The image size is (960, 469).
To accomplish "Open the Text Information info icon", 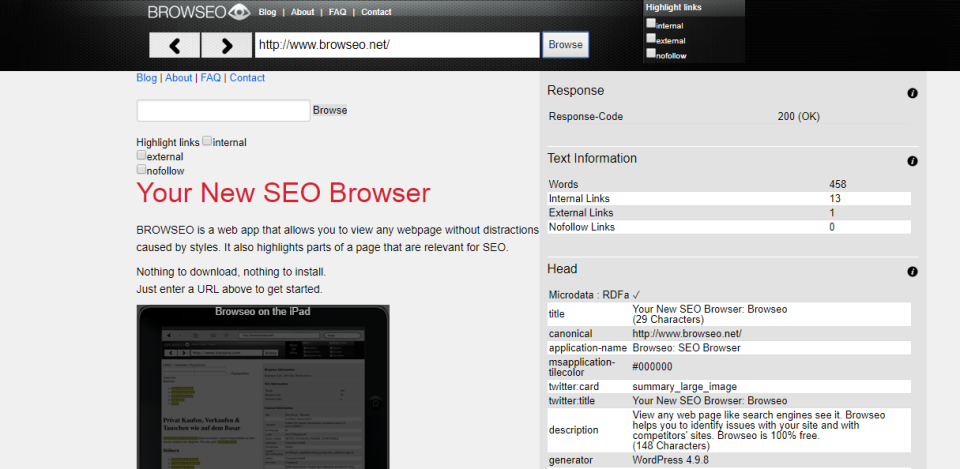I will click(x=912, y=162).
